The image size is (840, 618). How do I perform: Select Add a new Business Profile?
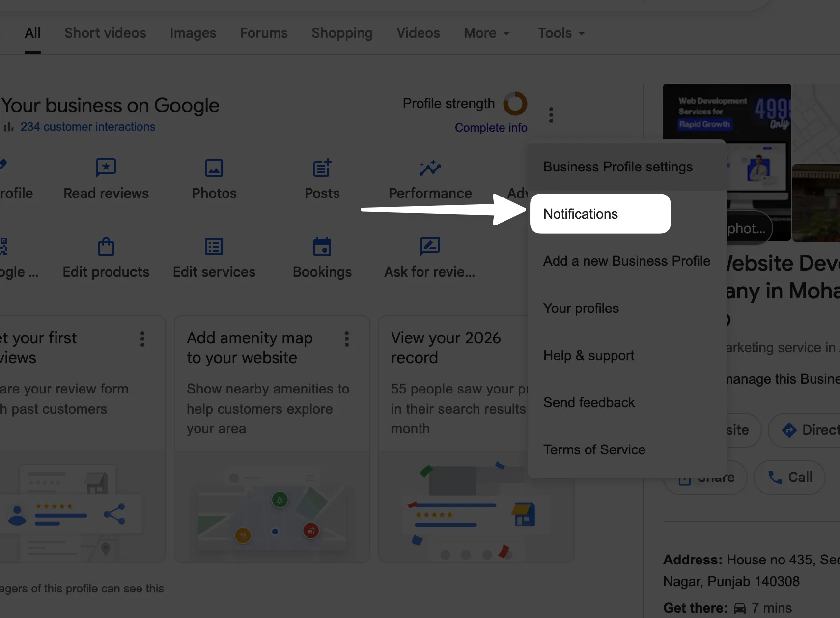pyautogui.click(x=626, y=261)
